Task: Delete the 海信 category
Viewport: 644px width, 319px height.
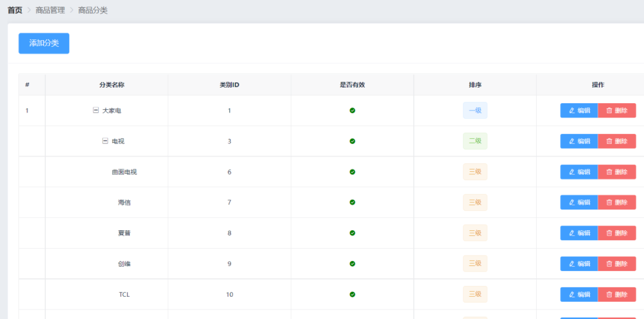Action: pos(617,202)
